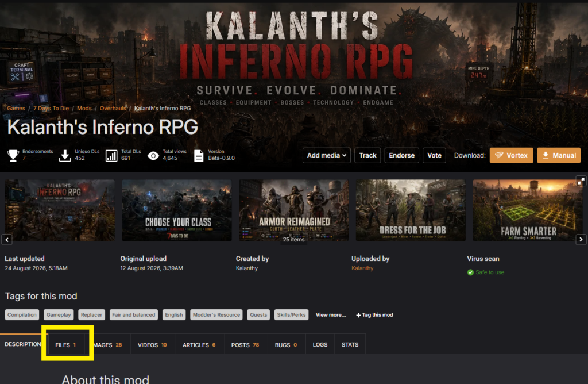Open the Stats tab

pyautogui.click(x=350, y=344)
